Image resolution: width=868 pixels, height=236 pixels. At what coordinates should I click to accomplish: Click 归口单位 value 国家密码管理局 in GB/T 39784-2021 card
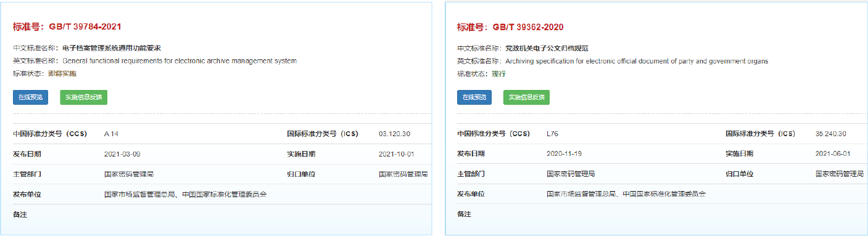403,174
